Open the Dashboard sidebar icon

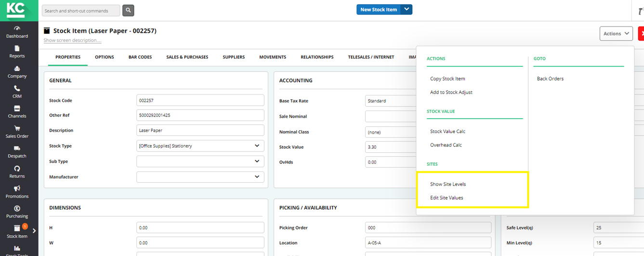coord(17,28)
